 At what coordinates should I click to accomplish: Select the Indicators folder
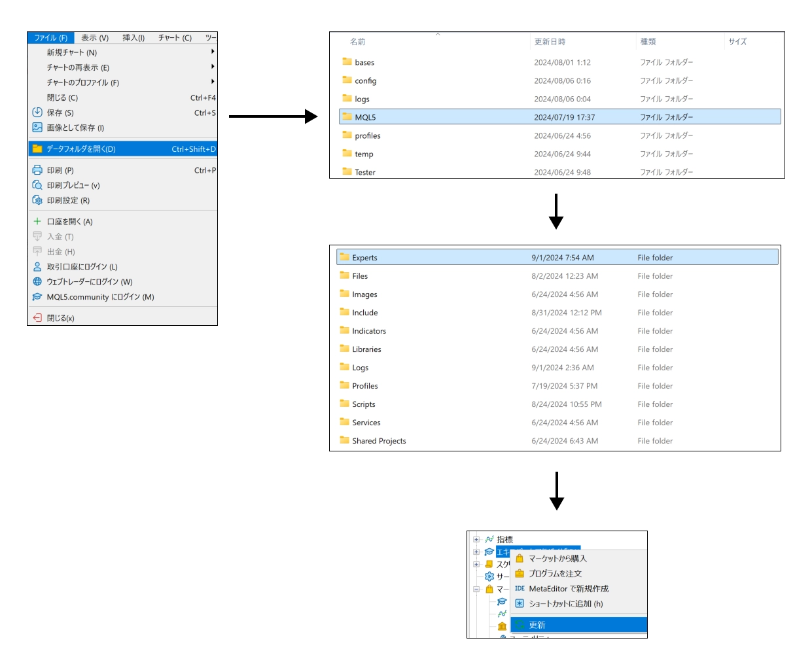[x=557, y=331]
